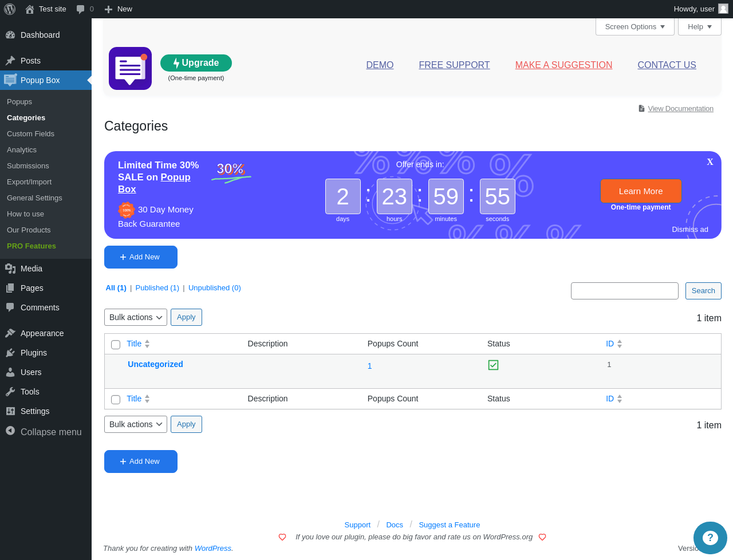733x560 pixels.
Task: Open Submissions submenu item
Action: 28,166
